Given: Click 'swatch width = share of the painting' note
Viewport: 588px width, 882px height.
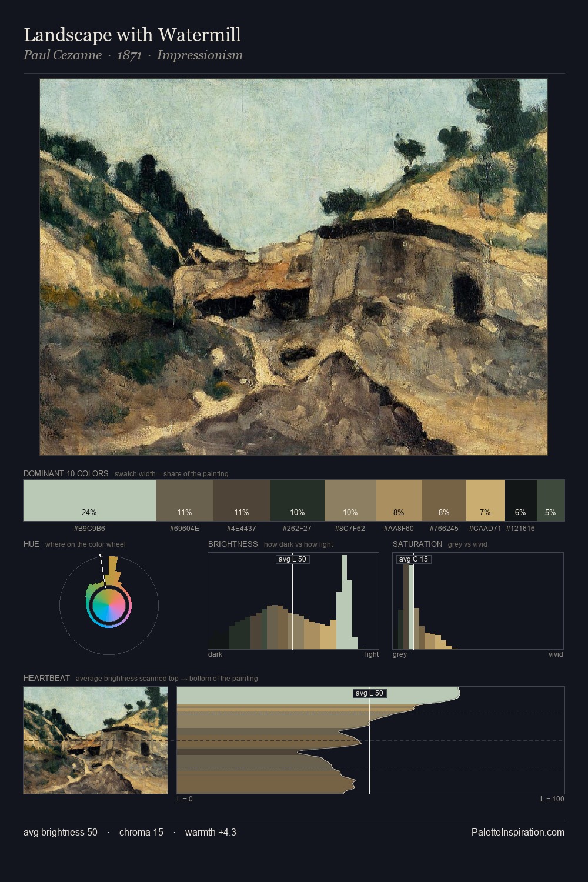Looking at the screenshot, I should [x=171, y=474].
